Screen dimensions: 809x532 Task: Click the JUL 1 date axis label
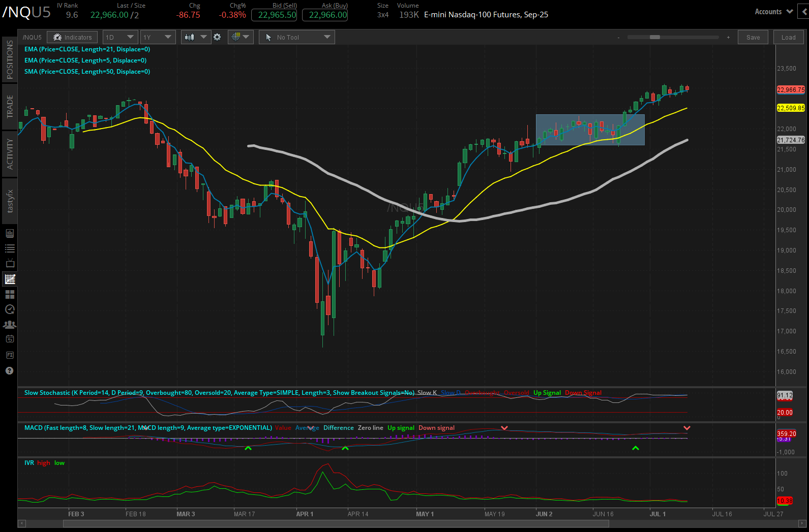tap(657, 514)
